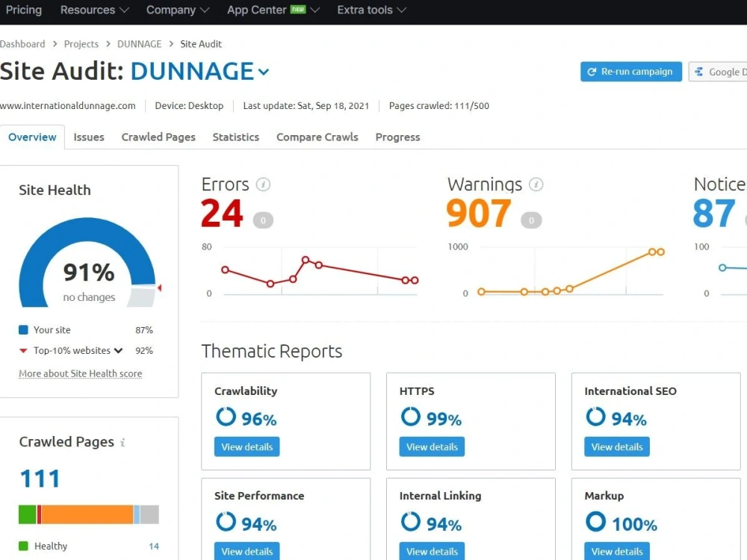Click the Re-run campaign button
The height and width of the screenshot is (560, 747).
coord(630,72)
